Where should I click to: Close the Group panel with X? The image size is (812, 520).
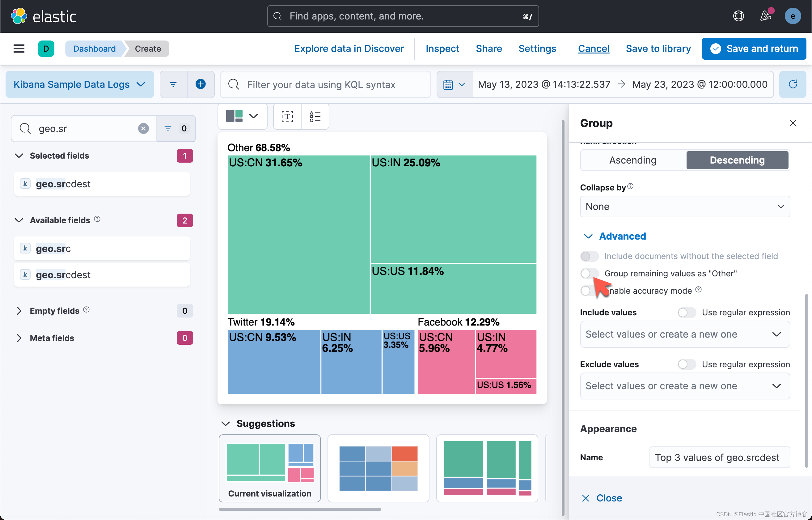click(x=793, y=123)
